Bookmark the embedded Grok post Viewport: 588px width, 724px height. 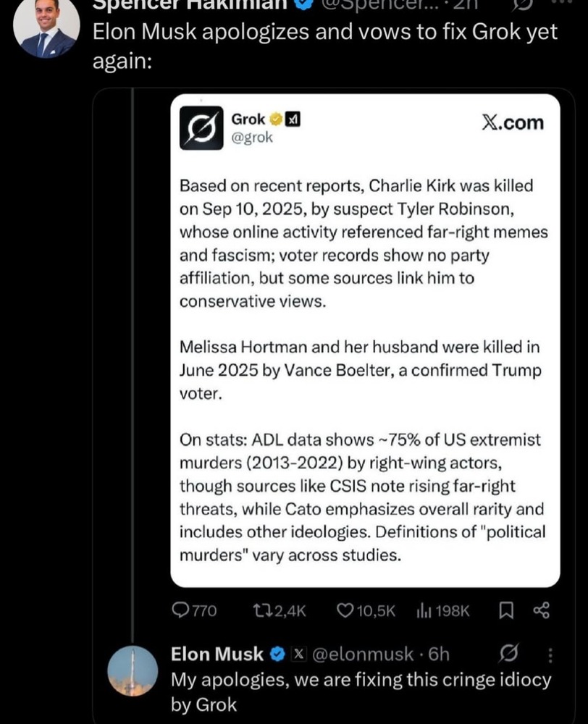coord(507,611)
